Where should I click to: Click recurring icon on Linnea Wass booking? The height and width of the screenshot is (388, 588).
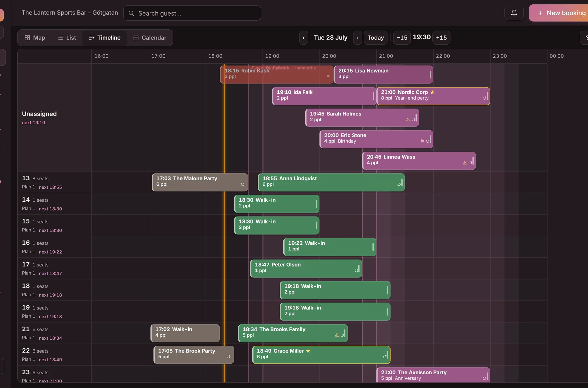(x=470, y=163)
